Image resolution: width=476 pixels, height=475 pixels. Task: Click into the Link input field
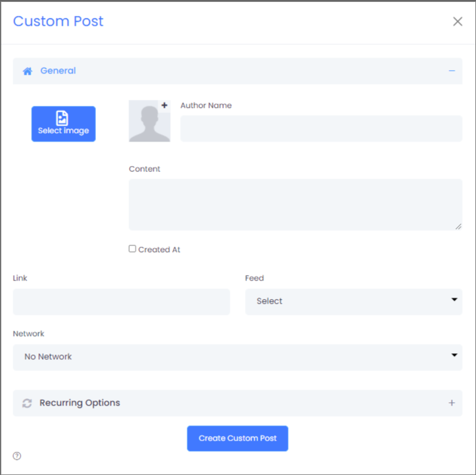pyautogui.click(x=121, y=302)
